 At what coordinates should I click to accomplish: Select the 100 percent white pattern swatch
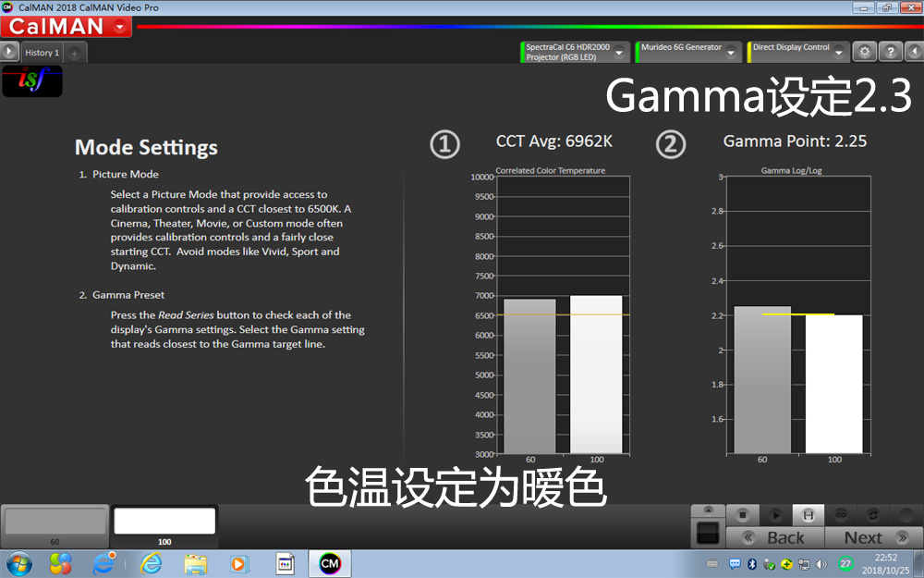point(164,523)
